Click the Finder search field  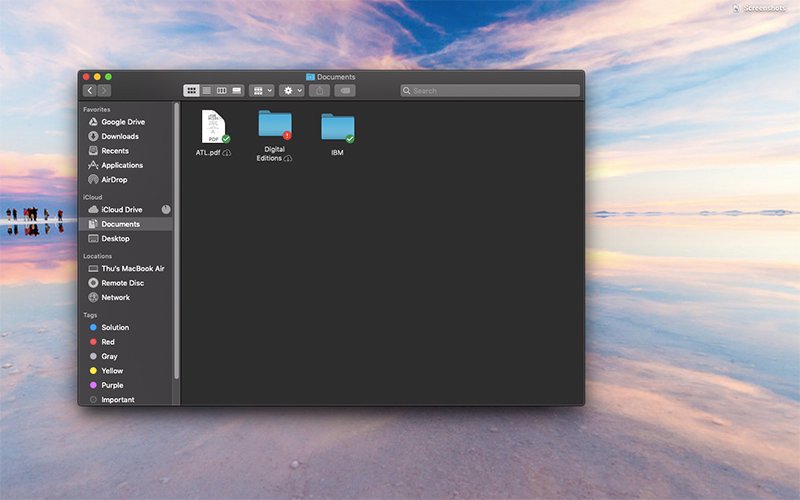point(490,90)
